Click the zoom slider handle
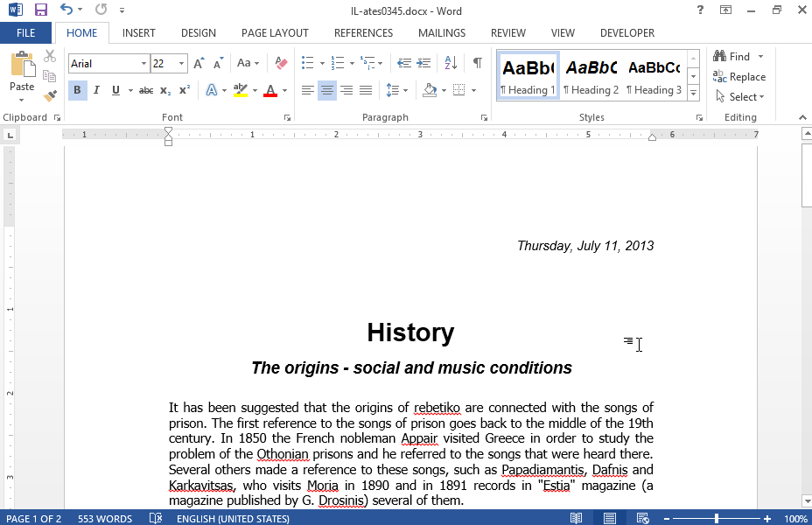The height and width of the screenshot is (525, 812). [x=717, y=518]
